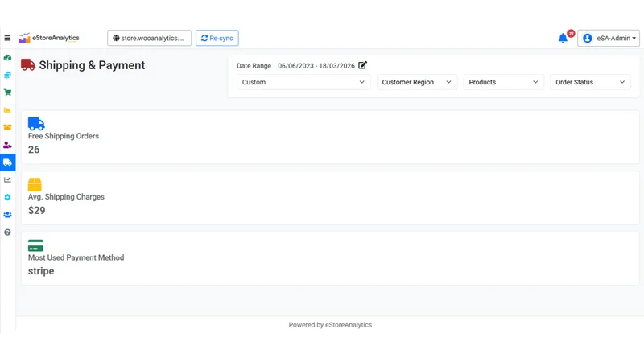Click the Powered by eStoreAnalytics footer text
Image resolution: width=644 pixels, height=362 pixels.
pos(330,325)
